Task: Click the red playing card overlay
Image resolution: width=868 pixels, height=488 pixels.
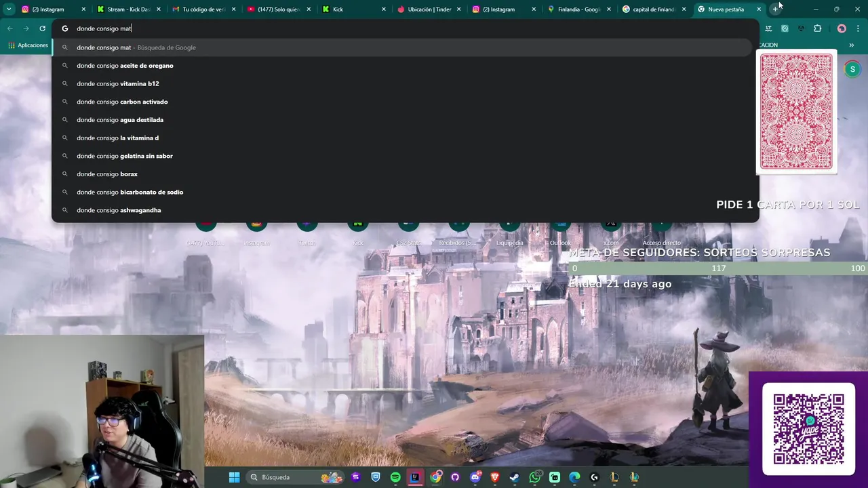Action: coord(797,112)
